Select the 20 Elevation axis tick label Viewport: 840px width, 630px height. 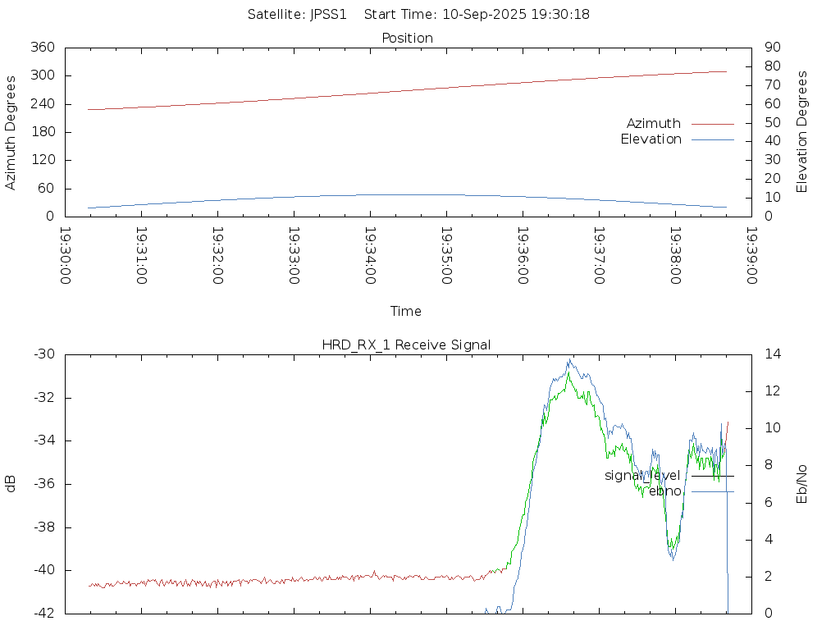pos(773,179)
